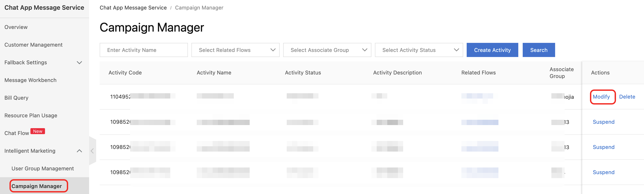Navigate to Message Workbench
Image resolution: width=644 pixels, height=194 pixels.
pos(30,80)
